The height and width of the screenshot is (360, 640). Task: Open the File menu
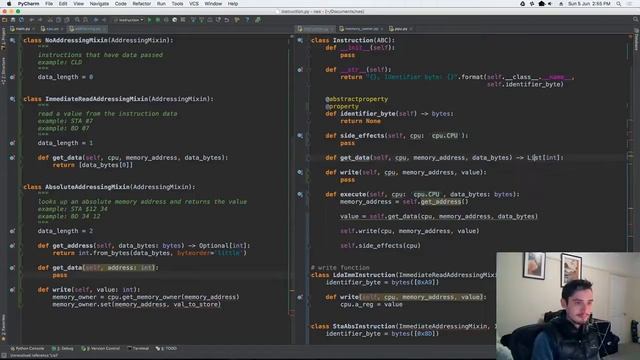pos(49,4)
